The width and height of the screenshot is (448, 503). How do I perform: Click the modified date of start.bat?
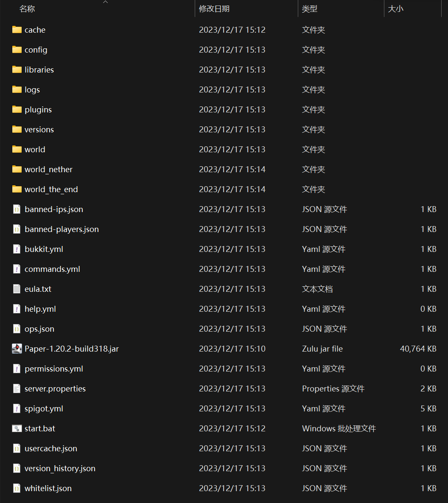pos(232,428)
